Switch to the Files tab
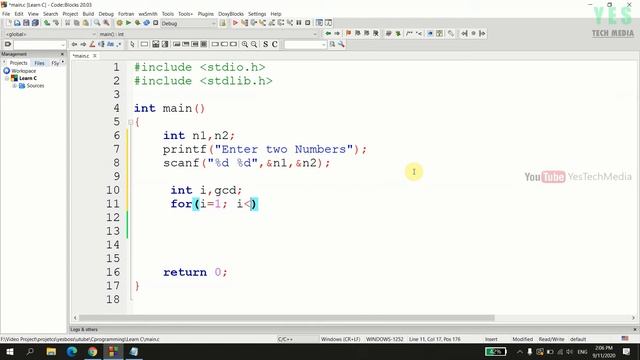The width and height of the screenshot is (640, 360). click(x=39, y=63)
